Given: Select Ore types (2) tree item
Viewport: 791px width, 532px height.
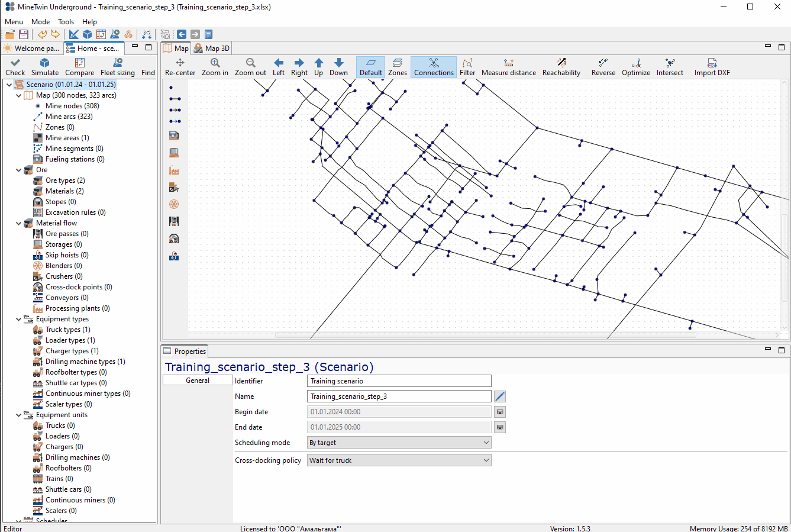Looking at the screenshot, I should pyautogui.click(x=65, y=180).
